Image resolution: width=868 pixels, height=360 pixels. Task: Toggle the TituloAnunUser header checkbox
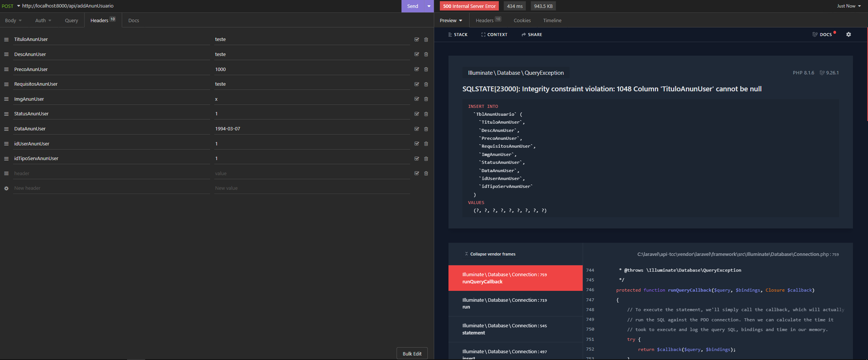(x=417, y=39)
